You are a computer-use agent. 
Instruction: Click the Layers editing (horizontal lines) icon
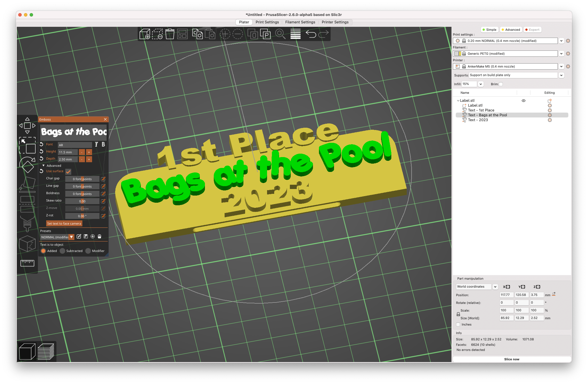(296, 34)
